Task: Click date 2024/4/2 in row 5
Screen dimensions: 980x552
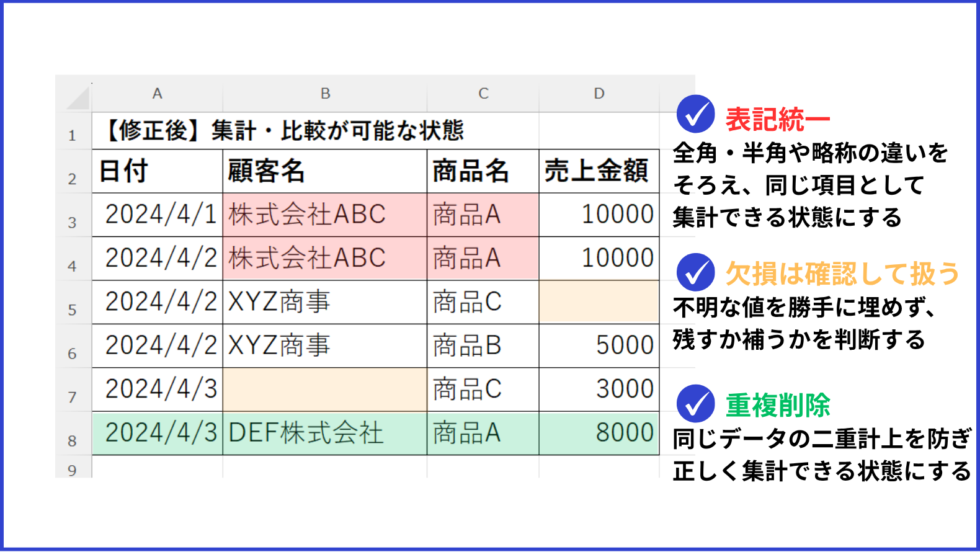Action: (158, 302)
